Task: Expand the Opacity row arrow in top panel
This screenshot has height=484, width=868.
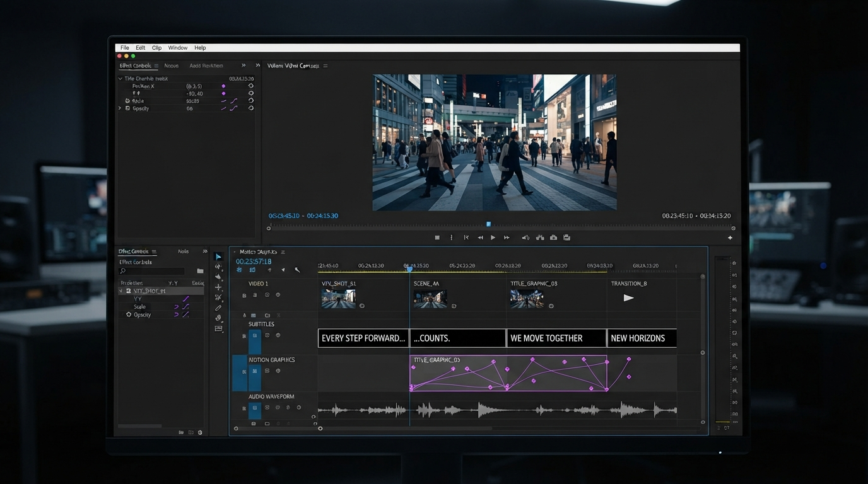Action: (120, 108)
